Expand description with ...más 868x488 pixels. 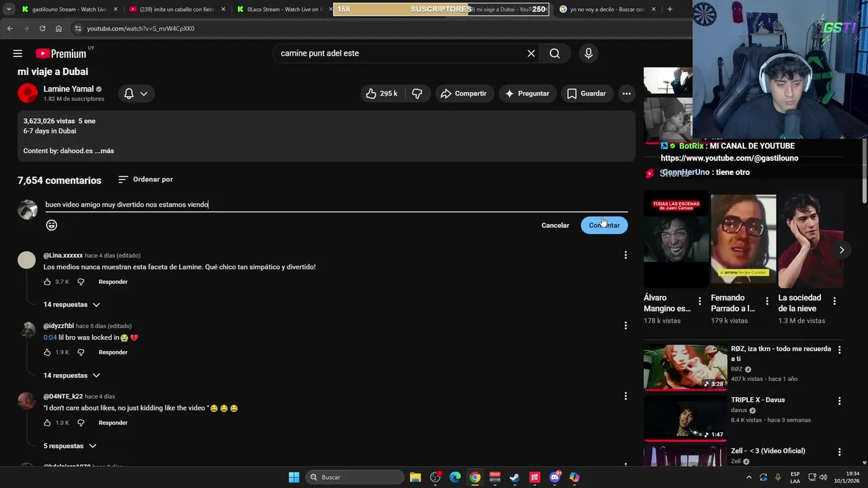click(x=104, y=151)
